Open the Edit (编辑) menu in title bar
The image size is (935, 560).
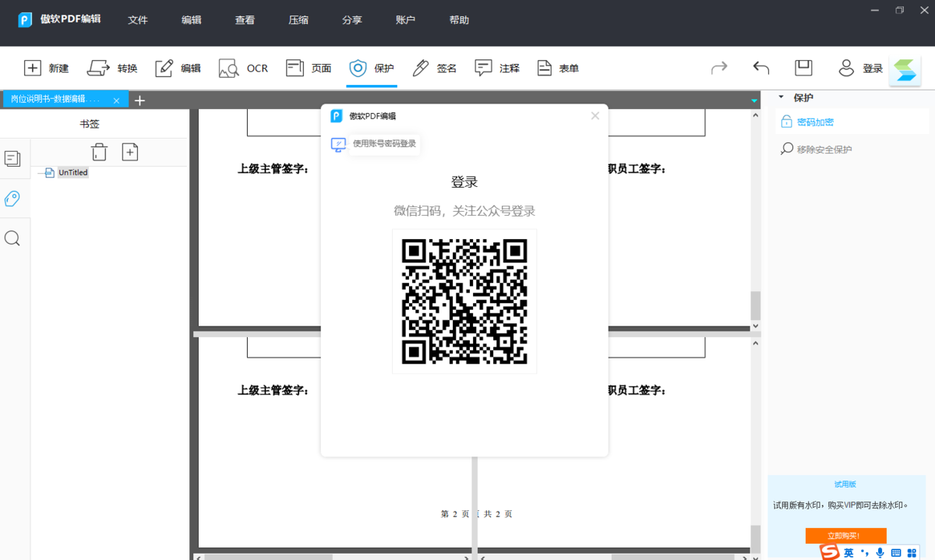coord(192,20)
